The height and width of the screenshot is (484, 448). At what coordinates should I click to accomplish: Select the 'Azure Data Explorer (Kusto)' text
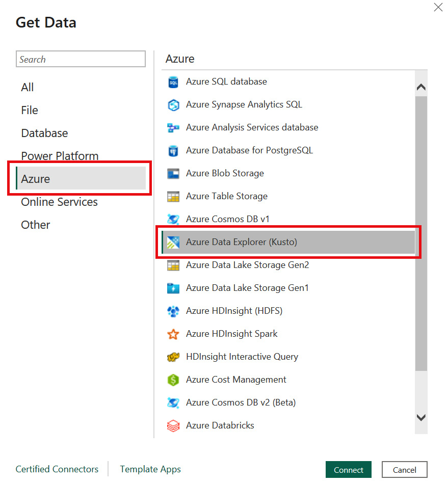point(242,242)
